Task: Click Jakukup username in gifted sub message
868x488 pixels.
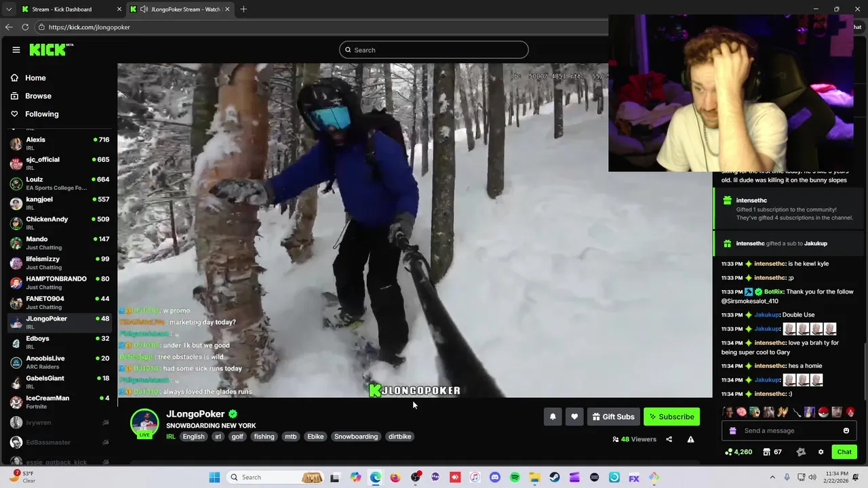Action: pos(815,243)
